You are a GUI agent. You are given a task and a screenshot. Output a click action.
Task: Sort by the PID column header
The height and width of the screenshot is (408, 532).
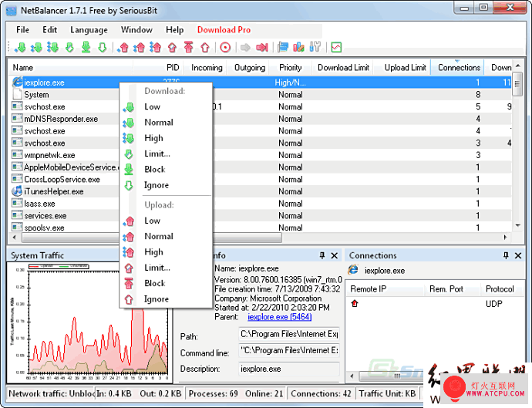[x=159, y=68]
